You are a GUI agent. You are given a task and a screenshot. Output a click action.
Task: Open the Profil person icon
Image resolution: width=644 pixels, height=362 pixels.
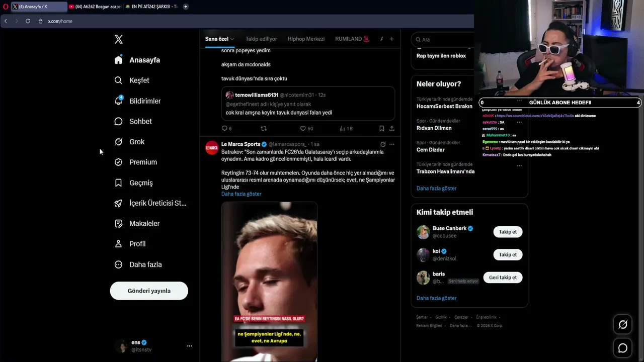tap(118, 244)
